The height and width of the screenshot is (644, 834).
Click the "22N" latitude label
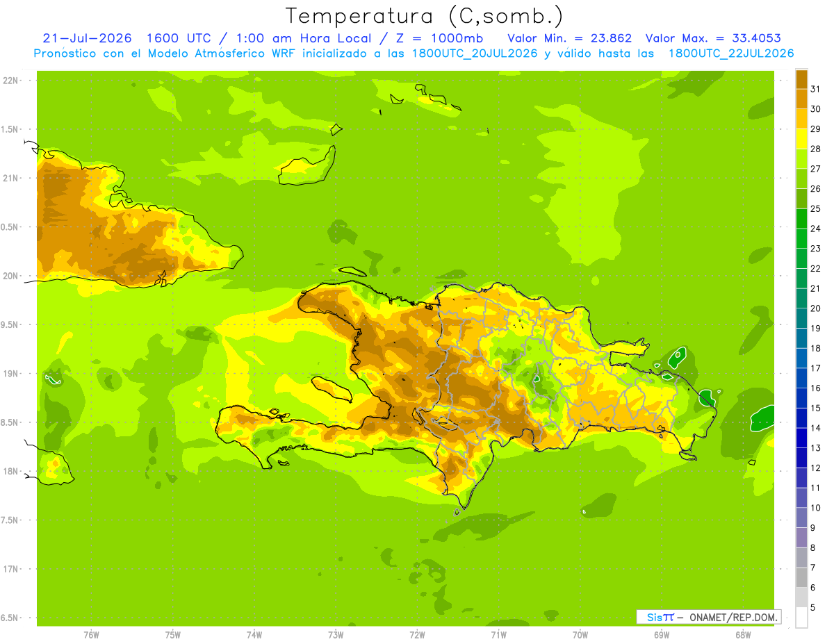click(10, 80)
